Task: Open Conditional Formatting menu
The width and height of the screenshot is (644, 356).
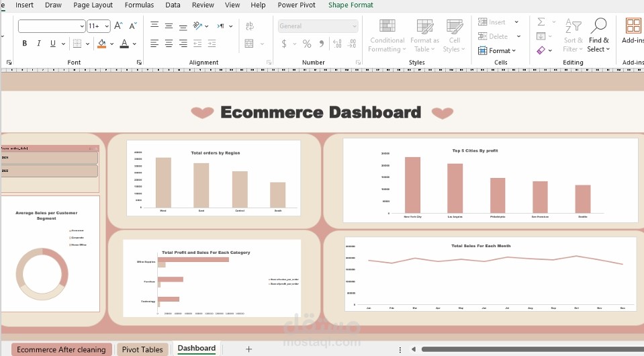Action: (387, 36)
